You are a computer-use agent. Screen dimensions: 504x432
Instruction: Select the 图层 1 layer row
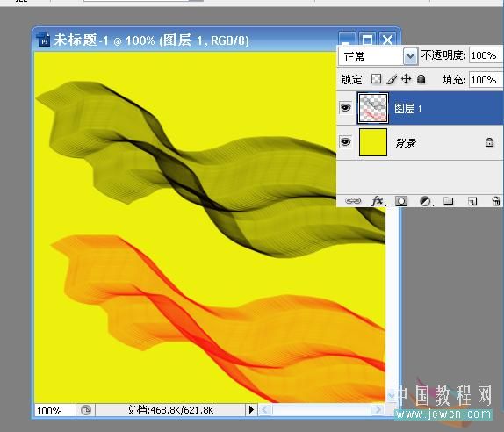420,108
